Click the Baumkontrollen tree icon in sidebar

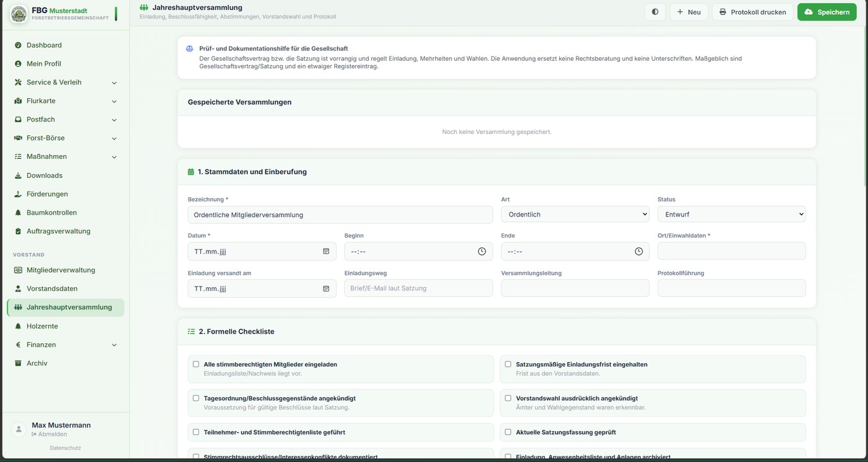pyautogui.click(x=18, y=213)
